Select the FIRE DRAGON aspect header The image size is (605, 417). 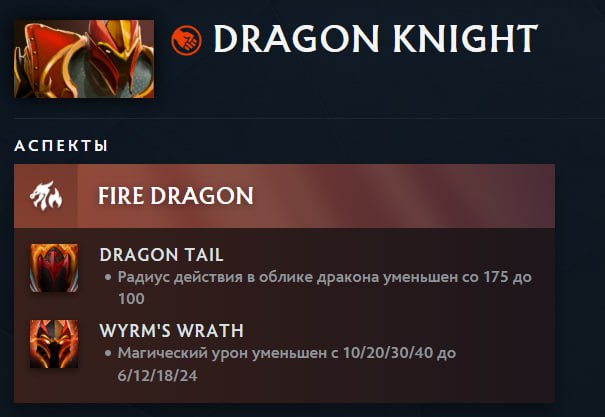click(x=284, y=196)
